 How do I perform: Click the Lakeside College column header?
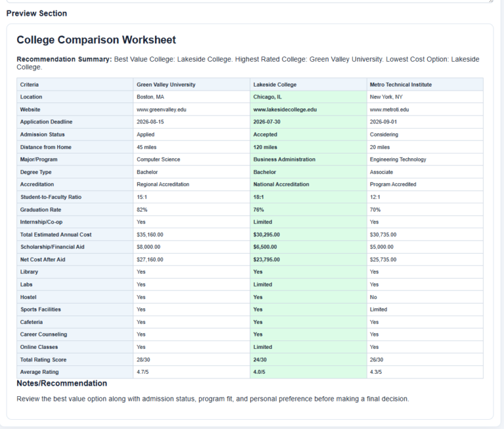click(x=308, y=85)
